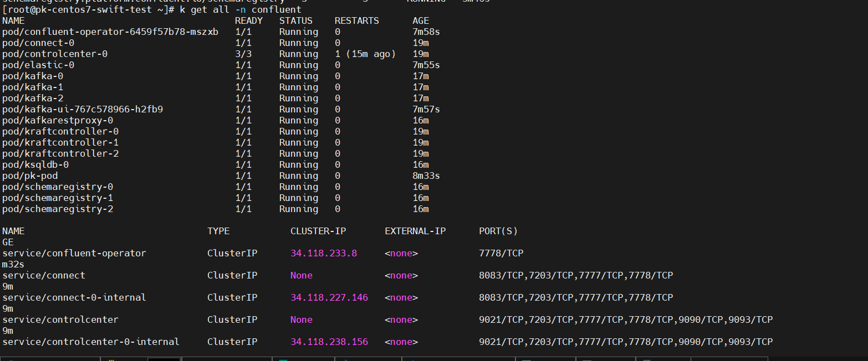This screenshot has width=868, height=361.
Task: Click the 7m57s age of kafka-ui pod
Action: 426,109
